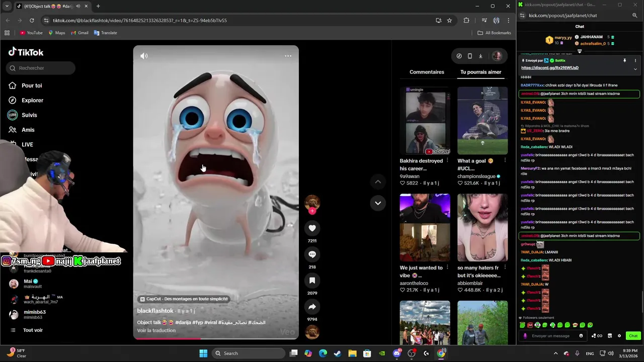The height and width of the screenshot is (362, 644).
Task: Open the Chrome extensions puzzle icon
Action: tap(466, 21)
